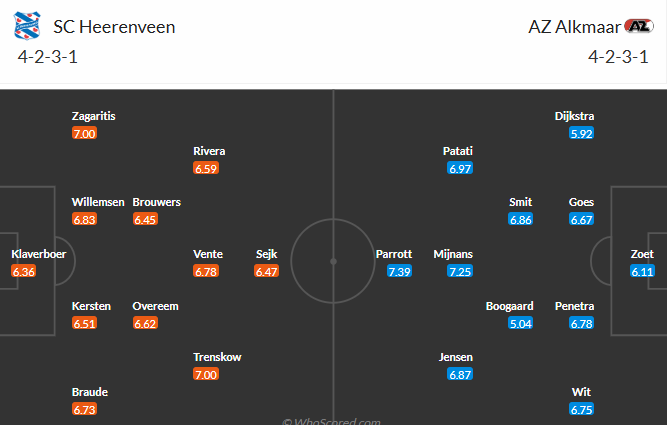Select Dijkstra's 5.92 rating badge

pos(581,134)
